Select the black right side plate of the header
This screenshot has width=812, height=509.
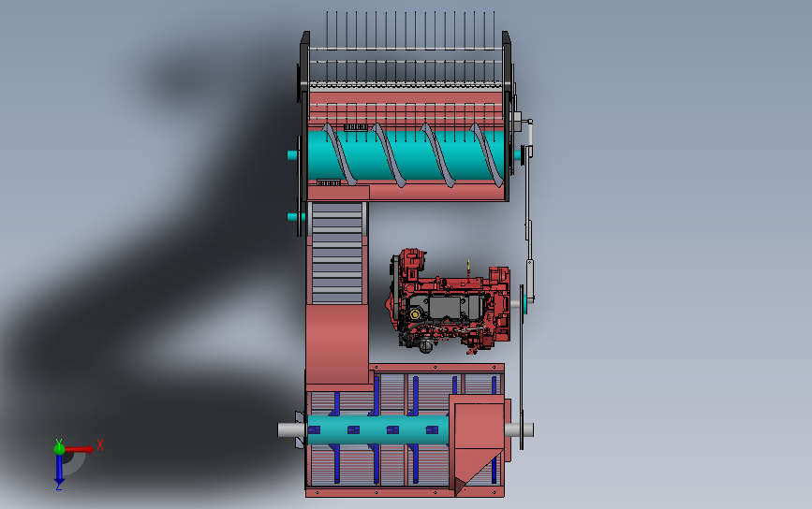(507, 116)
